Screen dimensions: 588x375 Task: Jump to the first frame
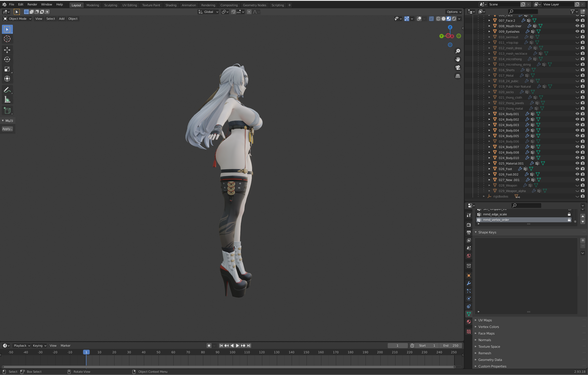(221, 346)
